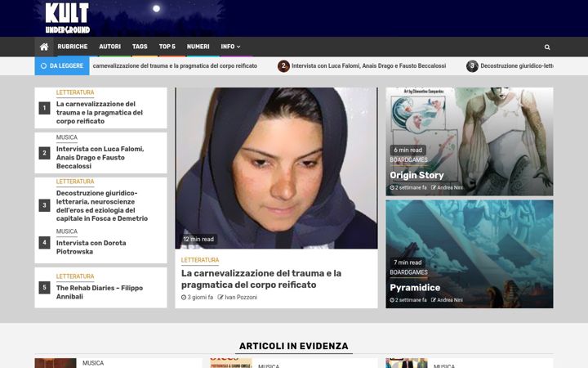Open list article 1 La carnevalizzazione del trauma
The height and width of the screenshot is (368, 588).
coord(100,112)
